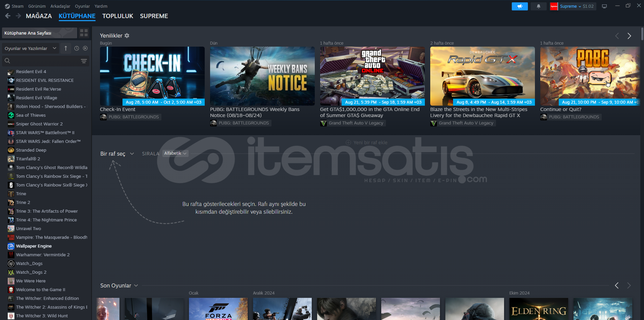Click the Supreme account avatar
Screen dimensions: 644x320
coord(554,6)
